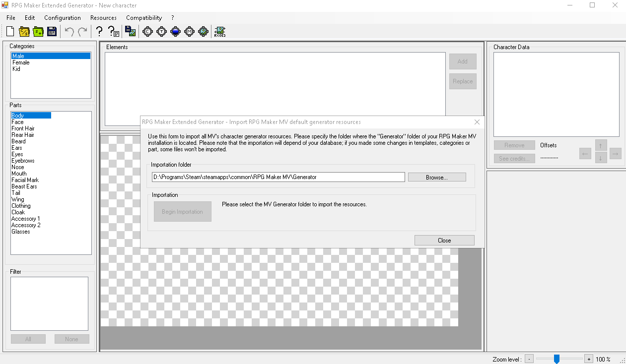This screenshot has height=364, width=626.
Task: Select the Mouth part
Action: coord(19,174)
